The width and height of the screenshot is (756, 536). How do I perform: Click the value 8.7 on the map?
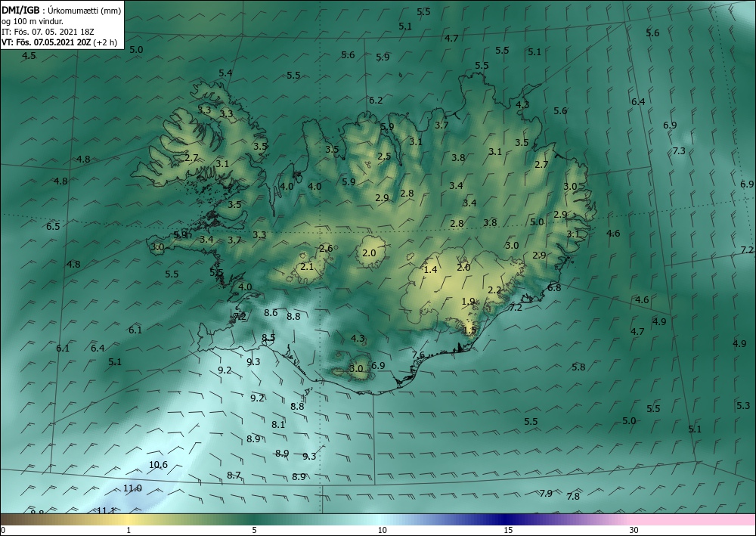[x=234, y=476]
